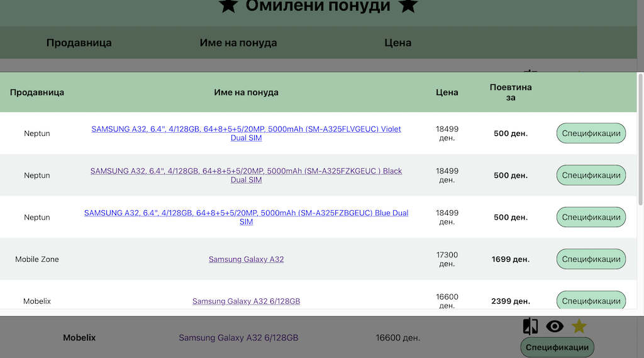Click the Име на понуда header in popup table
The width and height of the screenshot is (644, 358).
(x=246, y=92)
